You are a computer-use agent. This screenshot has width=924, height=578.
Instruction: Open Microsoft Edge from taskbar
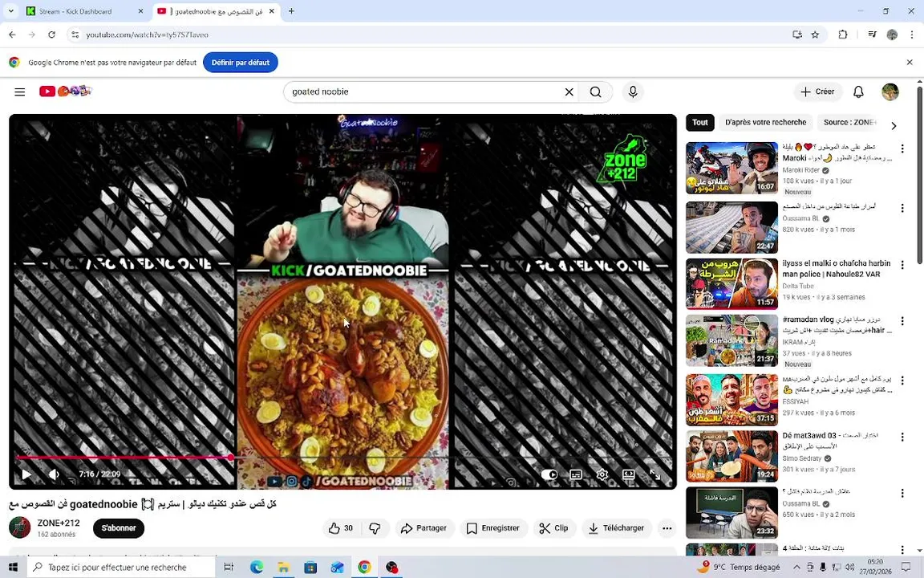click(257, 567)
